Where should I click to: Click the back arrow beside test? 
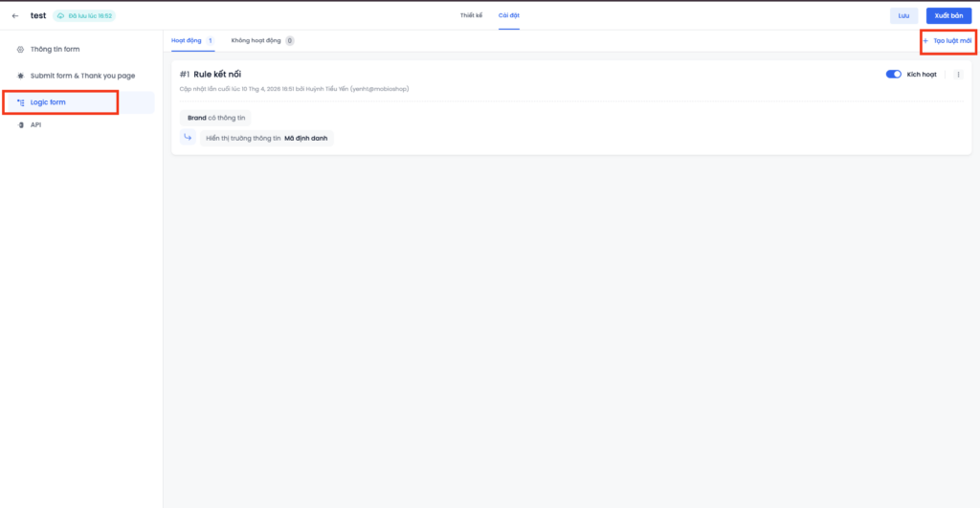pos(14,15)
